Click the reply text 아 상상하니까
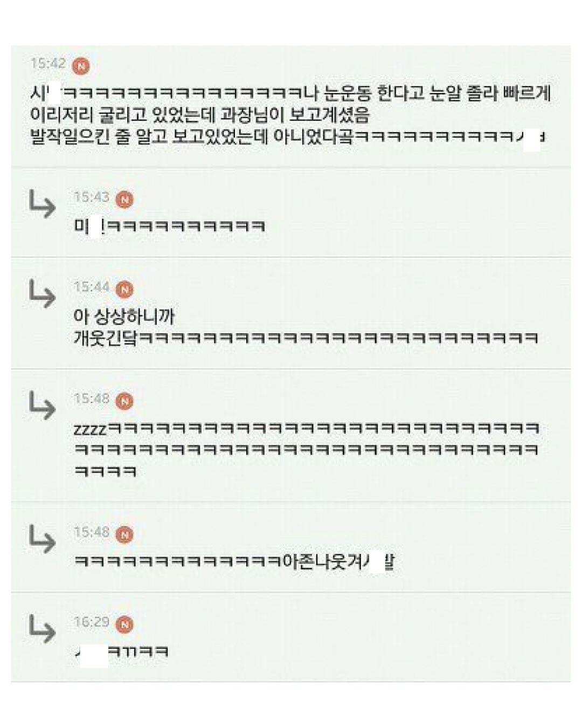582x728 pixels. [x=124, y=316]
